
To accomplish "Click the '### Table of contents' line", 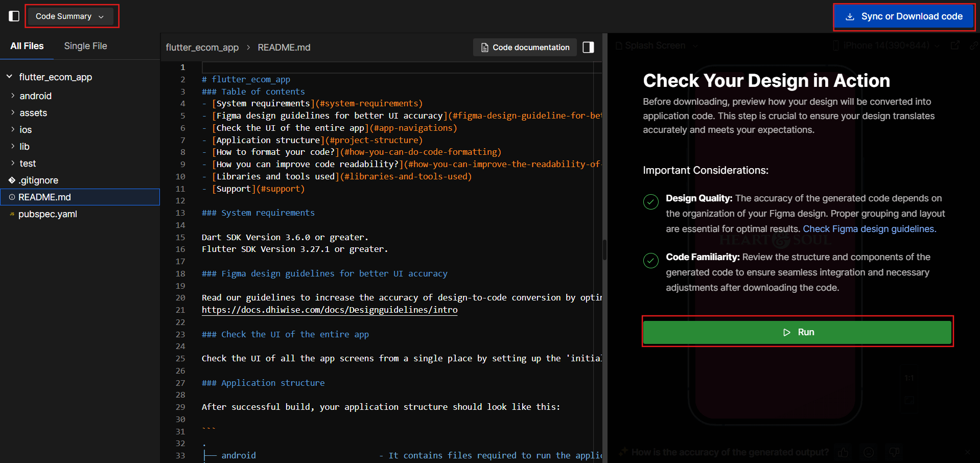I will coord(253,91).
